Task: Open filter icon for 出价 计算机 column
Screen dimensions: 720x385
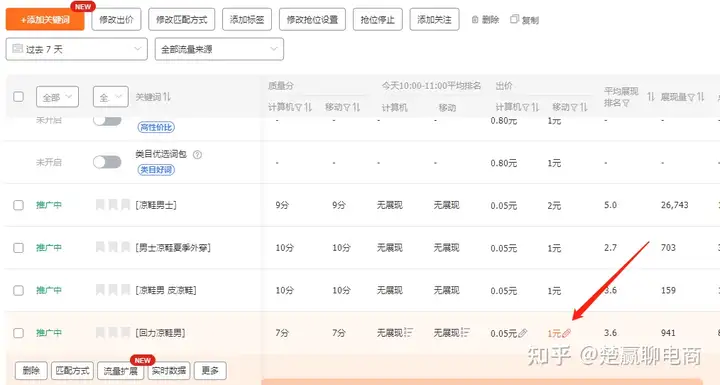Action: point(525,108)
